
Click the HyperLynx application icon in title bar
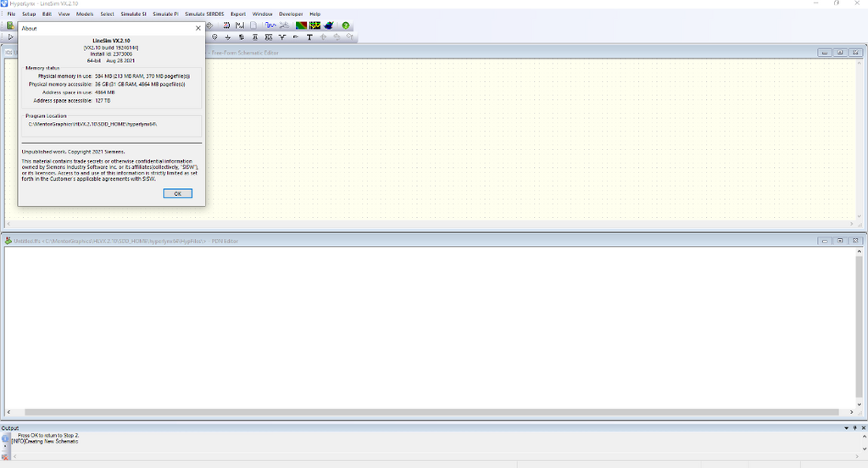[4, 3]
